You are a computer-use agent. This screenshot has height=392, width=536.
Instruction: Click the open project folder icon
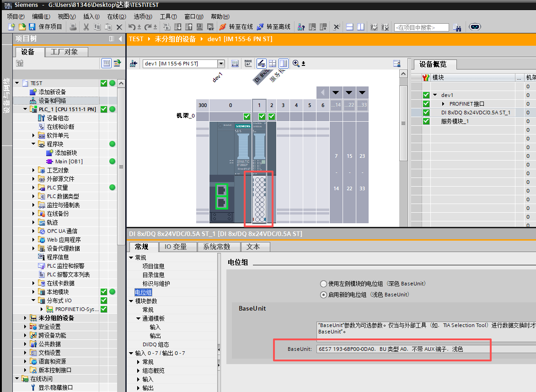point(22,27)
